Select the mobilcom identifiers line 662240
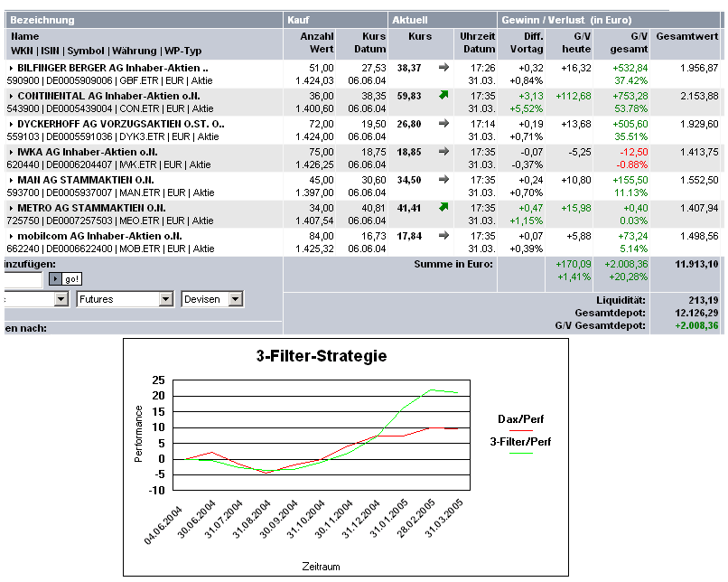Screen dimensions: 728x582 tap(110, 249)
